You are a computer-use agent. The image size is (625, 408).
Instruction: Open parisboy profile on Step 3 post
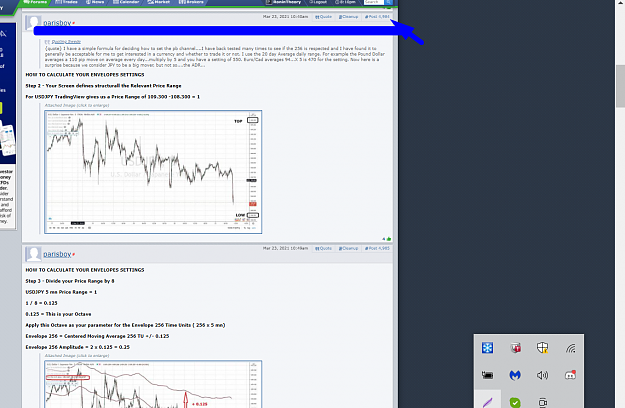tap(57, 254)
